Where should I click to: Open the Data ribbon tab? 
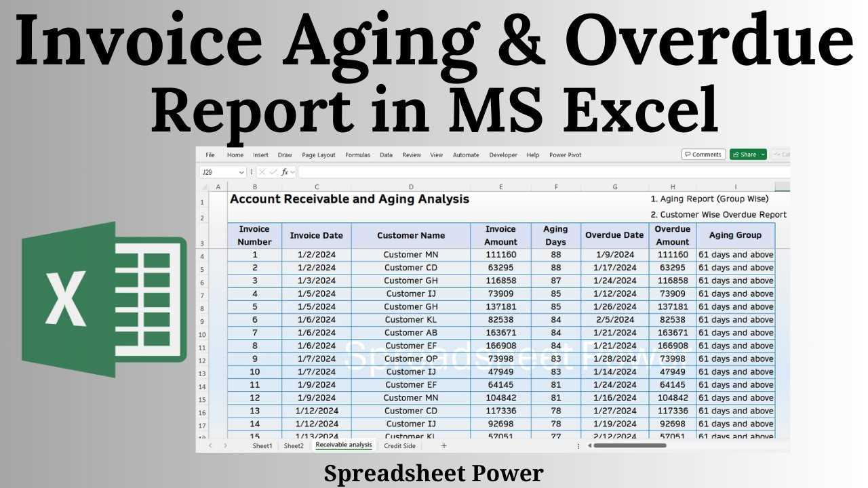point(386,155)
